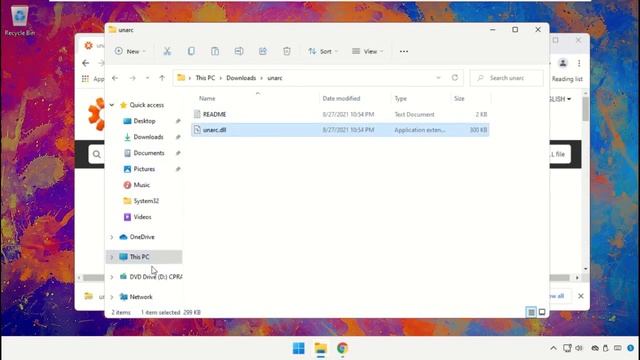Select System32 folder in navigation pane
The height and width of the screenshot is (360, 640).
coord(146,201)
